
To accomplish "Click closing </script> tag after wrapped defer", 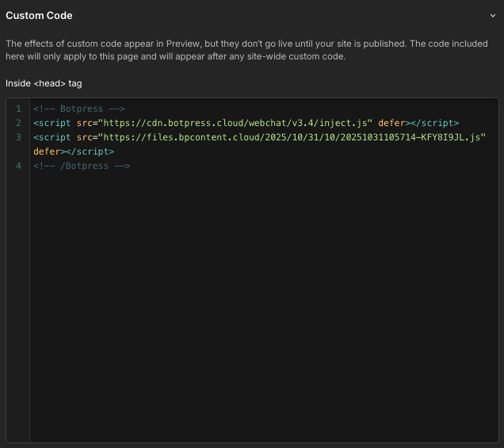I will (90, 151).
